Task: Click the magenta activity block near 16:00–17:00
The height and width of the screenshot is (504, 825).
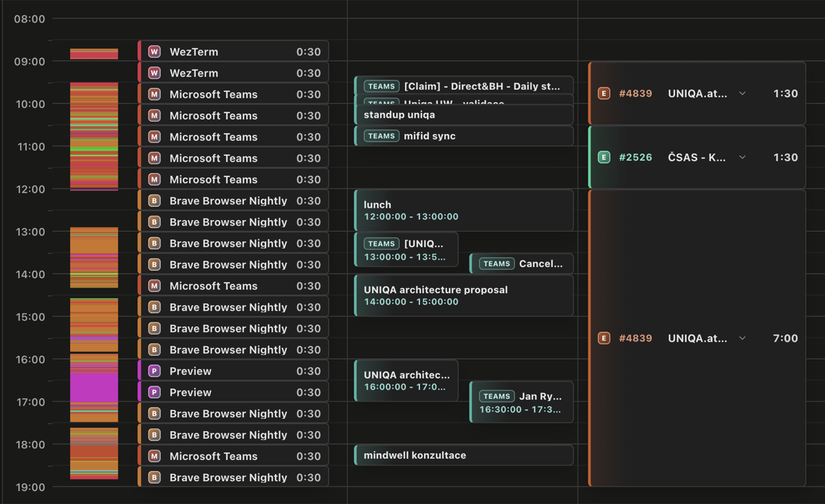Action: tap(94, 388)
